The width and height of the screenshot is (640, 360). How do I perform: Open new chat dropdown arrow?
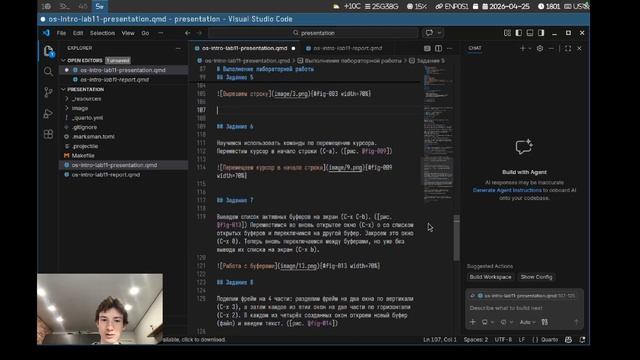pyautogui.click(x=530, y=48)
